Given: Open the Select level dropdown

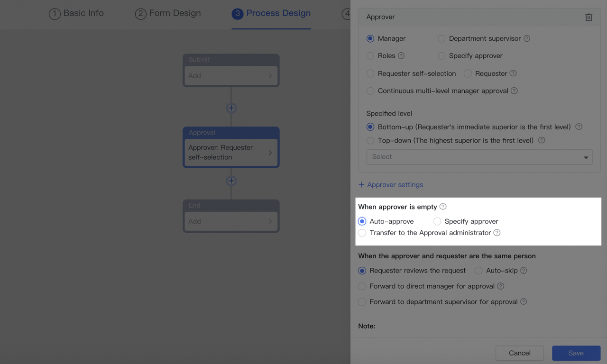Looking at the screenshot, I should [479, 157].
